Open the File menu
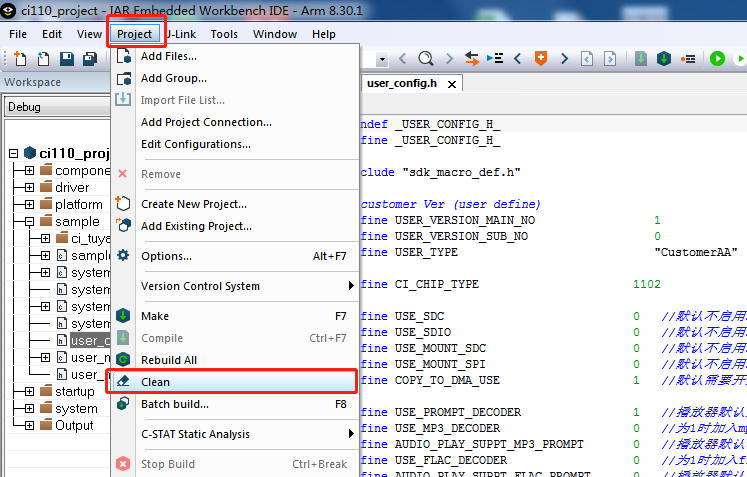 [x=18, y=34]
